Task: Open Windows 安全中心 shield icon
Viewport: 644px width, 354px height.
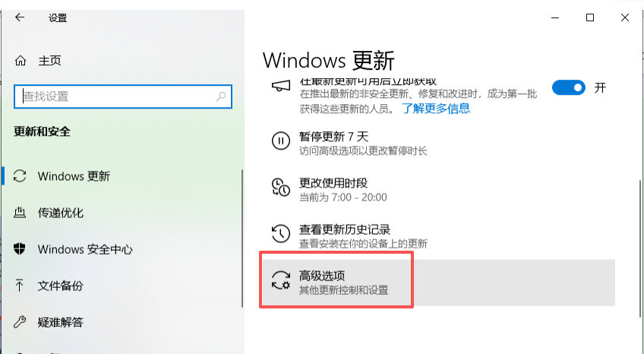Action: [20, 249]
